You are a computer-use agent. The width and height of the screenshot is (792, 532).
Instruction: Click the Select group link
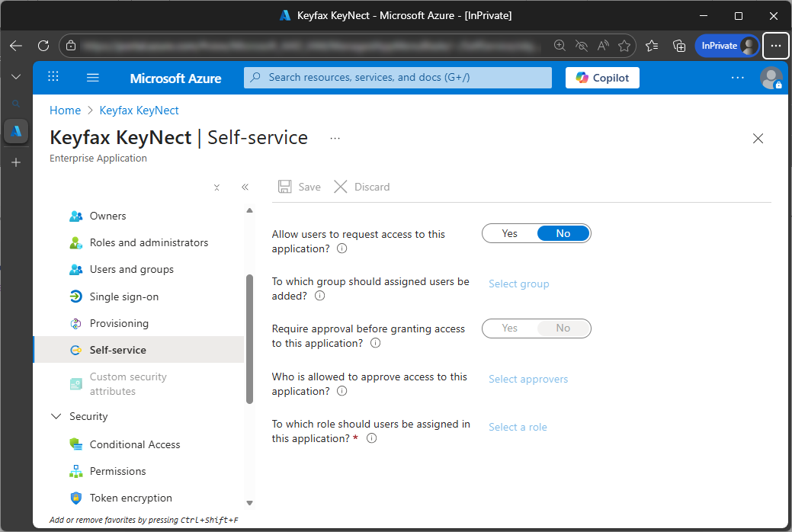coord(518,284)
